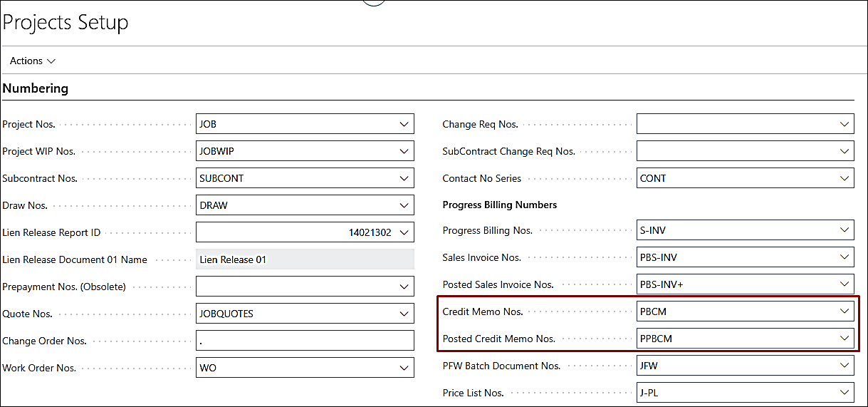
Task: Click the Change Order Nos. label
Action: click(44, 341)
